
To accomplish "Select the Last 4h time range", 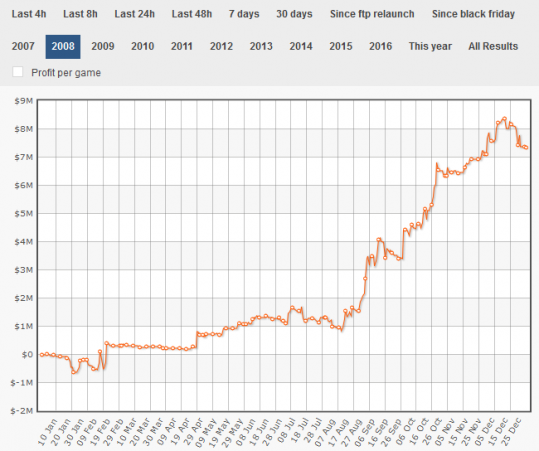I will tap(29, 14).
